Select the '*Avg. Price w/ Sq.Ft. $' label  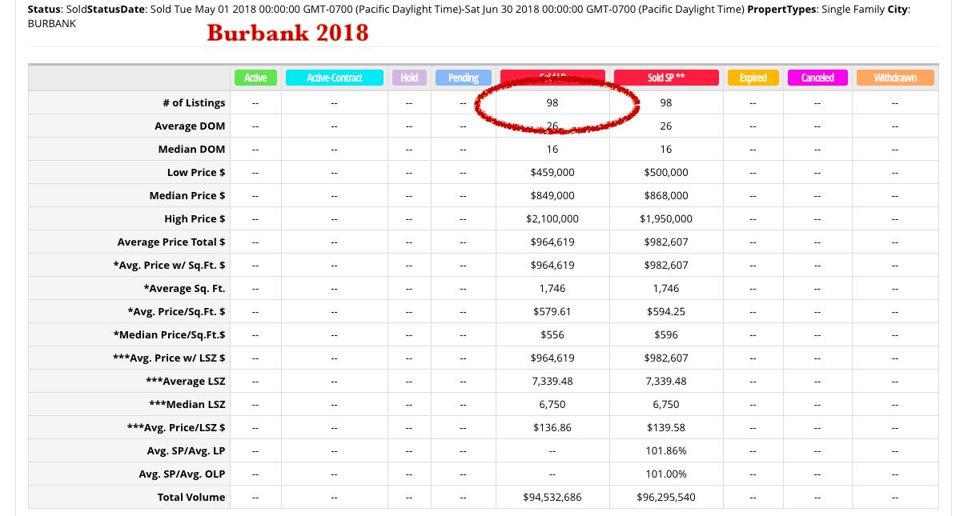[x=169, y=265]
